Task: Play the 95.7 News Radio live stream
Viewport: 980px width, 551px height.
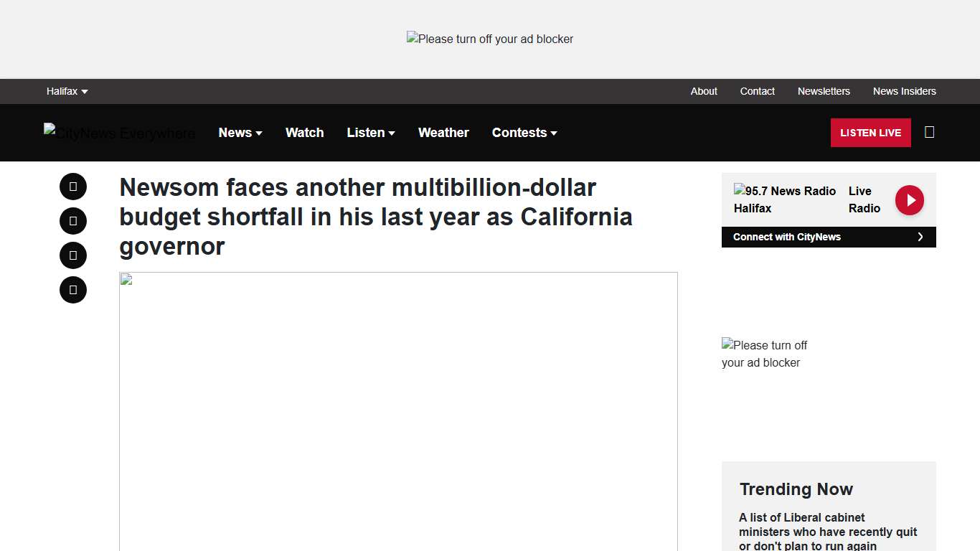Action: [x=909, y=200]
